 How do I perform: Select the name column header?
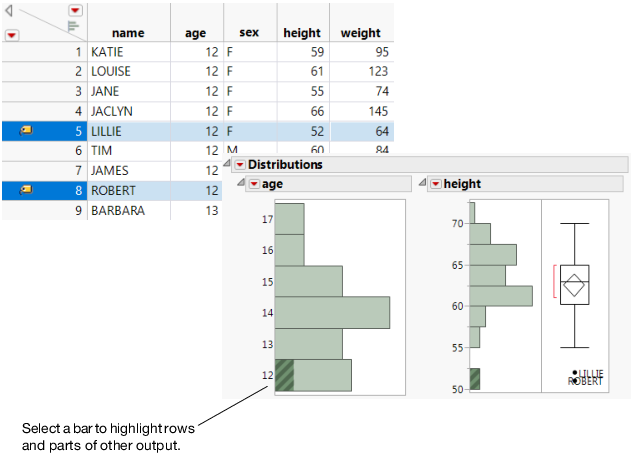[x=128, y=33]
